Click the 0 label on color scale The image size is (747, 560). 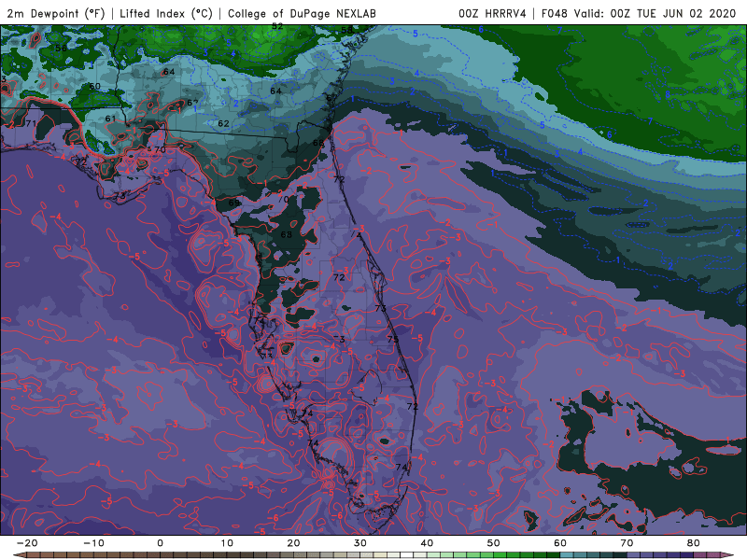[x=160, y=543]
